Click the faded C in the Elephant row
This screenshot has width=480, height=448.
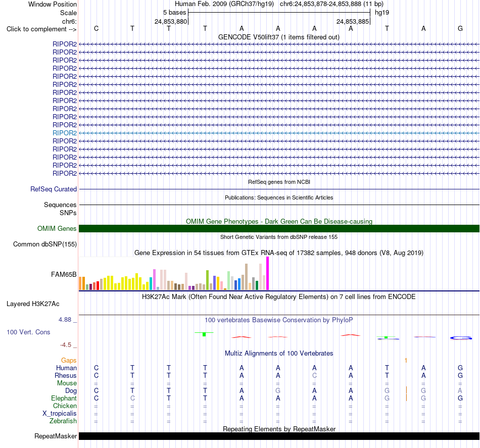coord(132,398)
